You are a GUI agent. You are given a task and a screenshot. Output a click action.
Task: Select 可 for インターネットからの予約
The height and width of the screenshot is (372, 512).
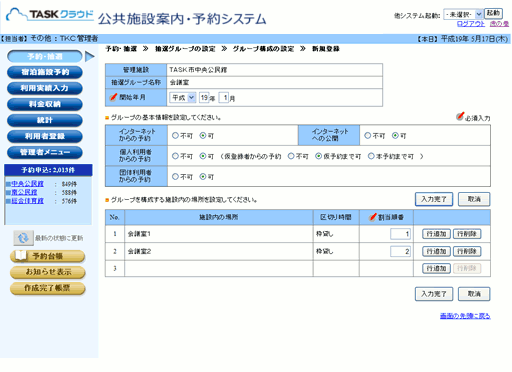pos(203,135)
